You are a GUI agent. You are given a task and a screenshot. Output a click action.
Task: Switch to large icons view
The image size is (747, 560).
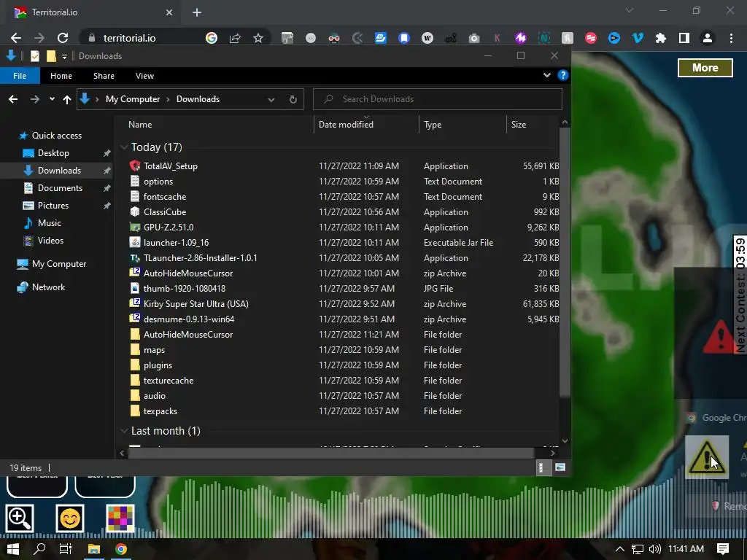click(560, 467)
